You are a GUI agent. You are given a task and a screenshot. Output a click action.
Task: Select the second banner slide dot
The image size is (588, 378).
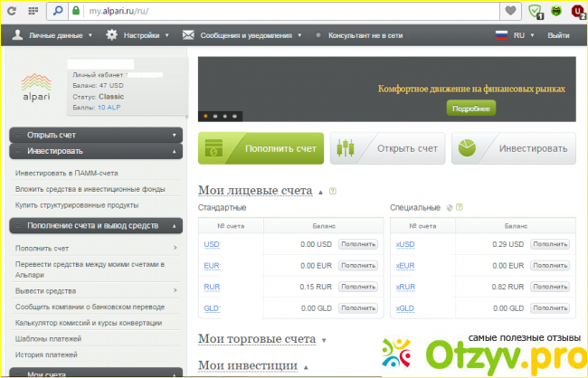pos(215,116)
